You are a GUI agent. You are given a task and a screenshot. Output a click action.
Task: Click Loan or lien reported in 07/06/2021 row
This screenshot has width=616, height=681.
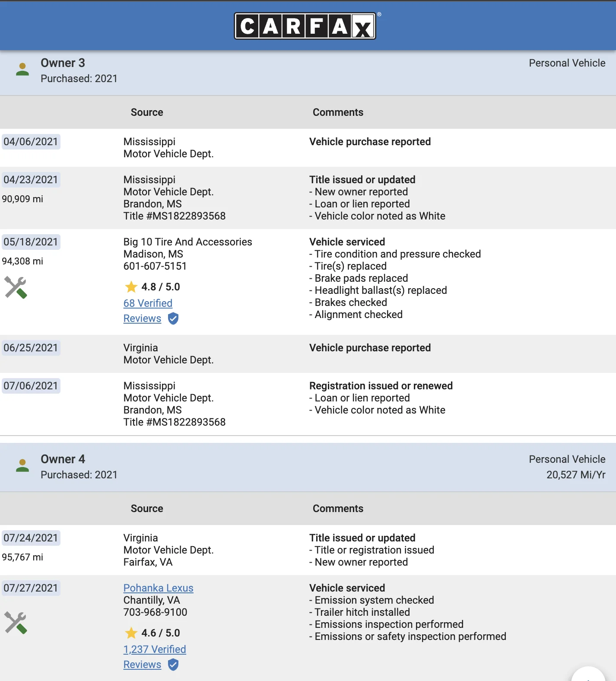pos(359,398)
